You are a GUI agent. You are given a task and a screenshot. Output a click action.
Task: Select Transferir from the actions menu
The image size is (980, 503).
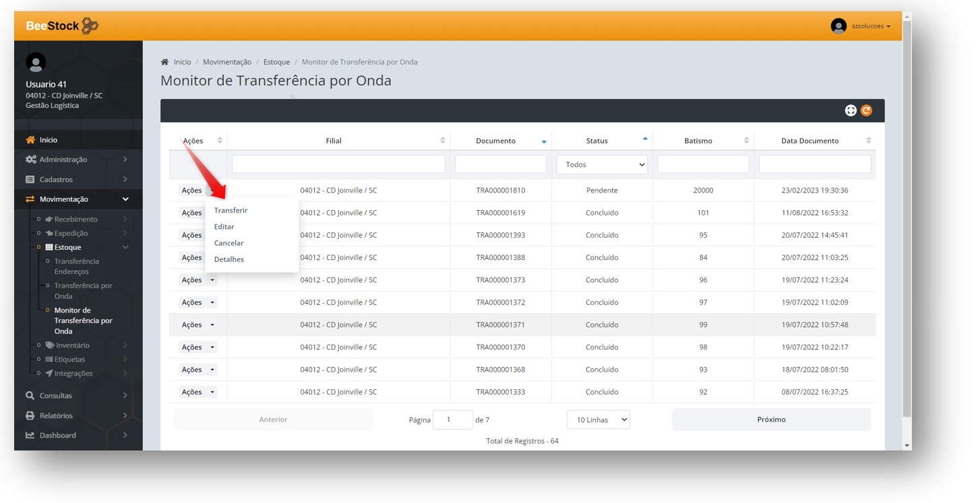coord(231,211)
